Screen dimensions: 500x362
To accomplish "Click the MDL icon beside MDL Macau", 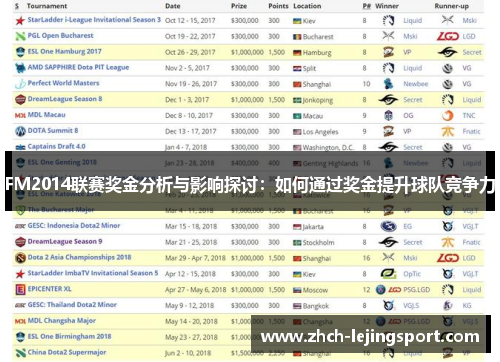I will pyautogui.click(x=20, y=115).
